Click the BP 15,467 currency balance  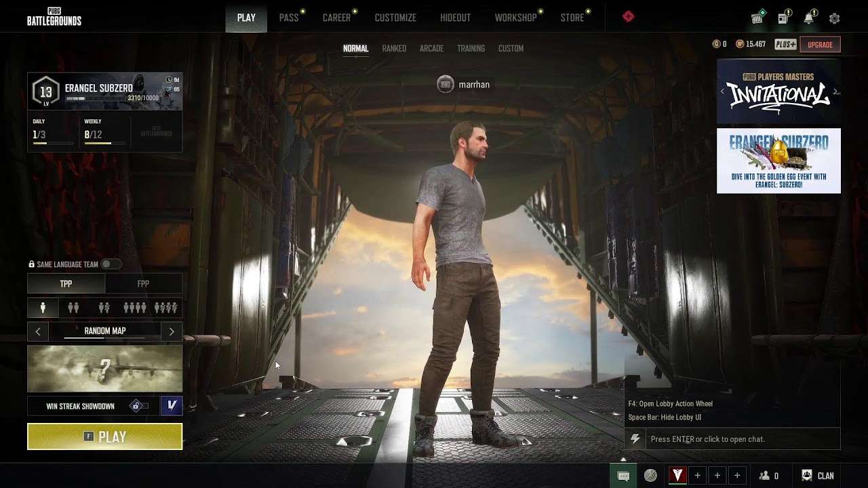click(x=751, y=44)
